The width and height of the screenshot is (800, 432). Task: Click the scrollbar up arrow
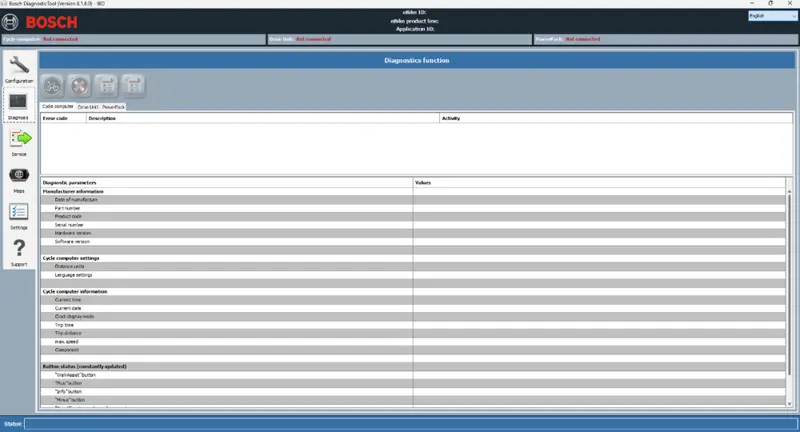(789, 191)
